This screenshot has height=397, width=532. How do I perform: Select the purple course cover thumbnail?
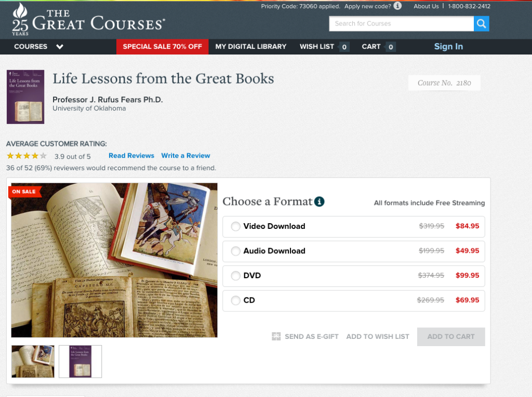pos(81,361)
